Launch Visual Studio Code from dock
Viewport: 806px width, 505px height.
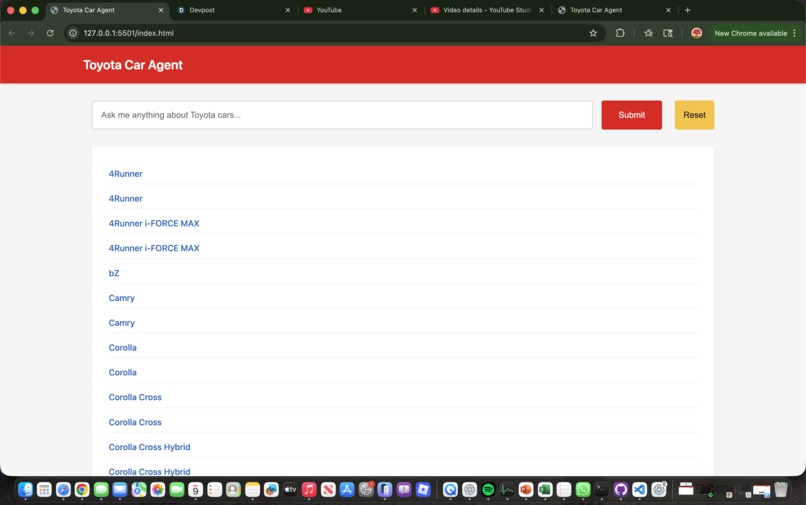coord(639,490)
